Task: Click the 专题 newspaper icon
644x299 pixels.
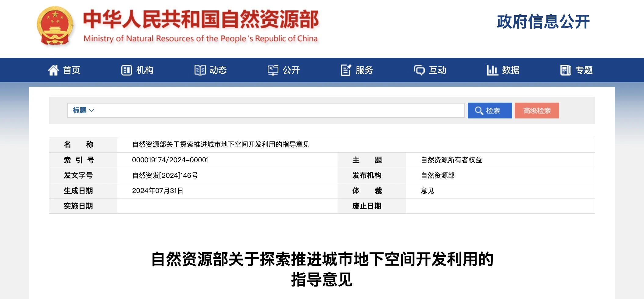Action: (566, 70)
